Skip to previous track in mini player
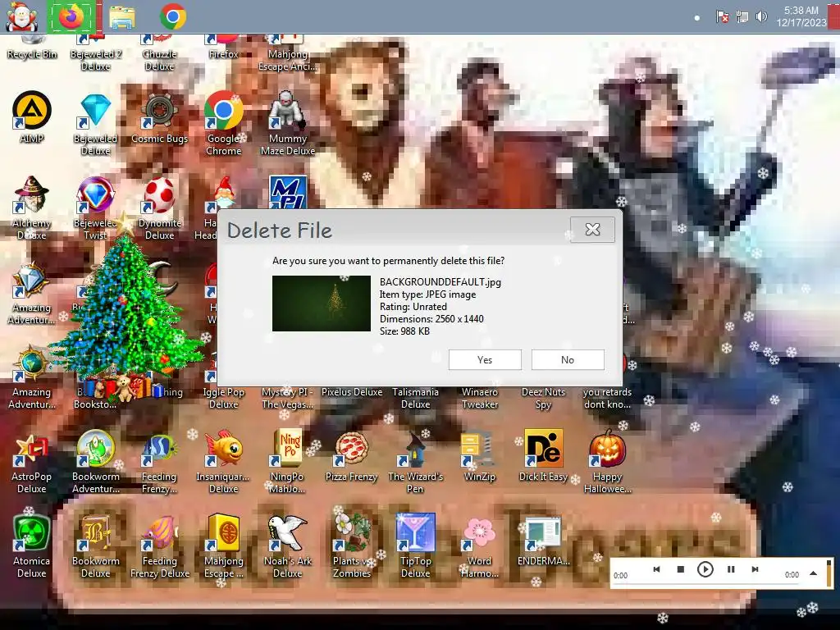The width and height of the screenshot is (840, 630). 656,569
